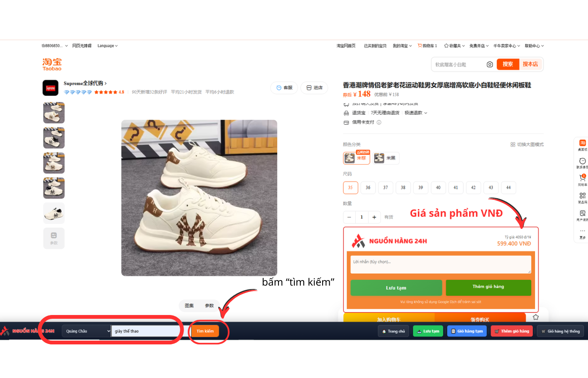Click the green Thêm giỏ hàng button
Screen dimensions: 588x378
point(488,287)
